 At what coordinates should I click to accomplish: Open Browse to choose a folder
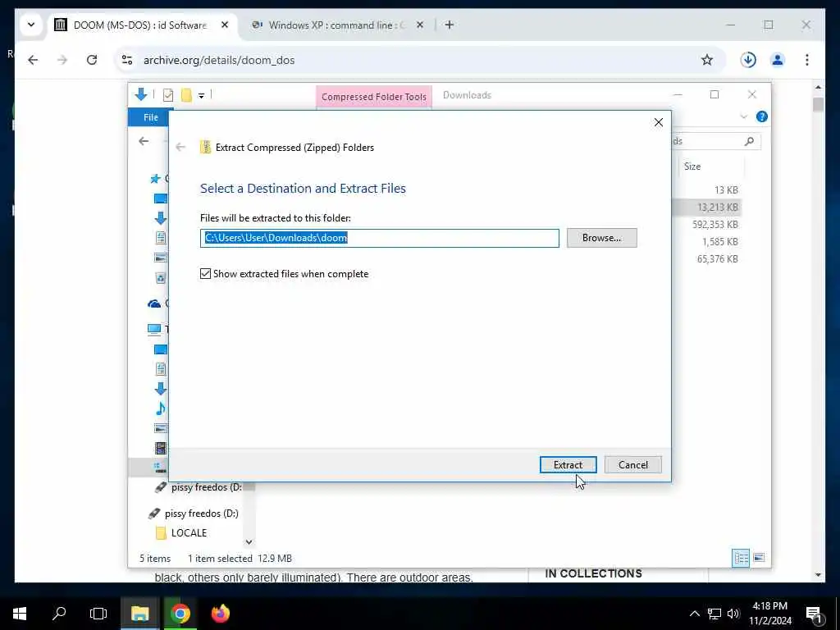click(601, 238)
